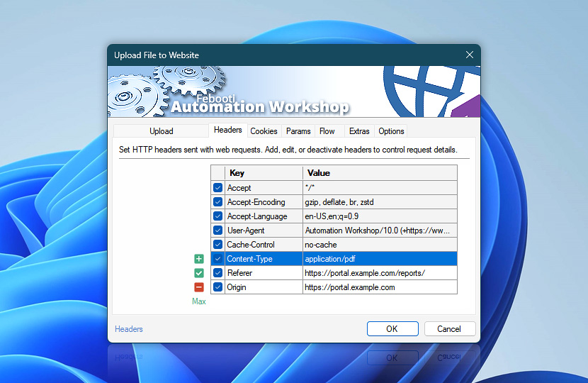Go to the Params tab

pos(298,131)
